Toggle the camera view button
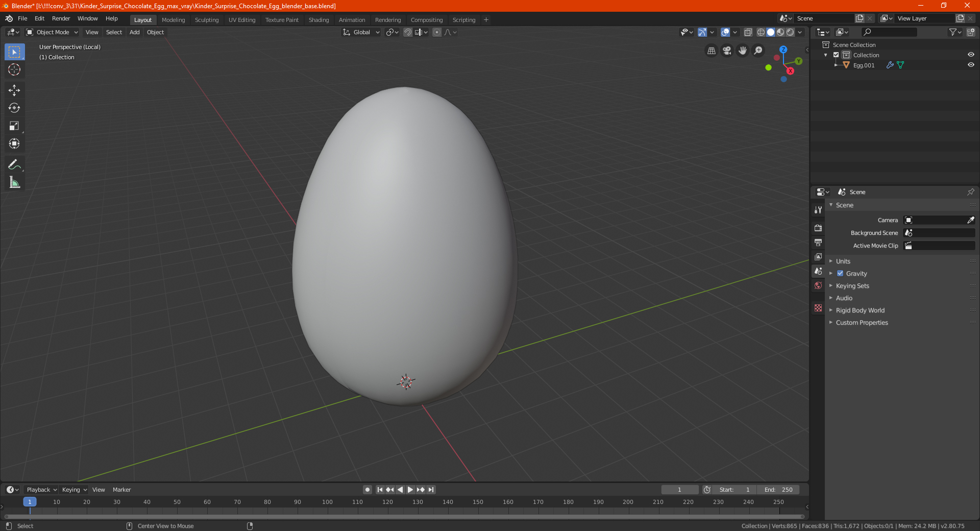Screen dimensions: 980x531 727,51
